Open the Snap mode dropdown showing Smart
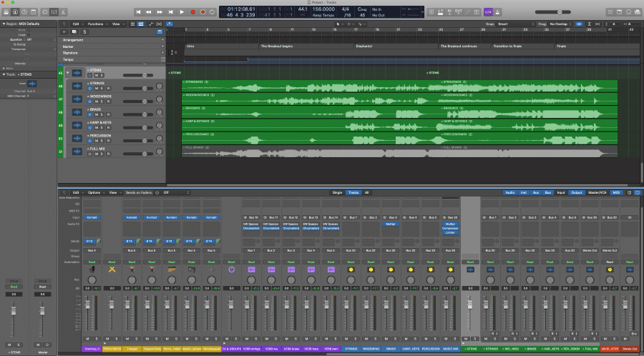Screen dimensions: 644x356 click(x=517, y=24)
